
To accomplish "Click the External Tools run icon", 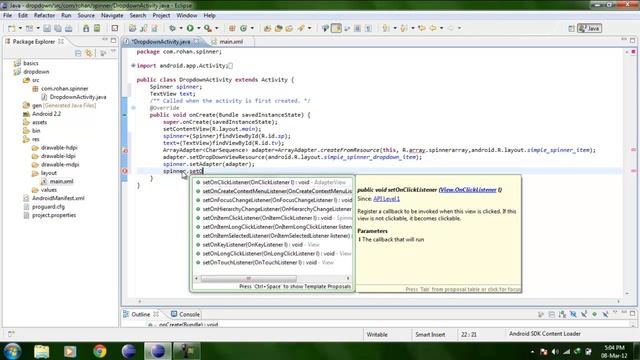I will [208, 28].
